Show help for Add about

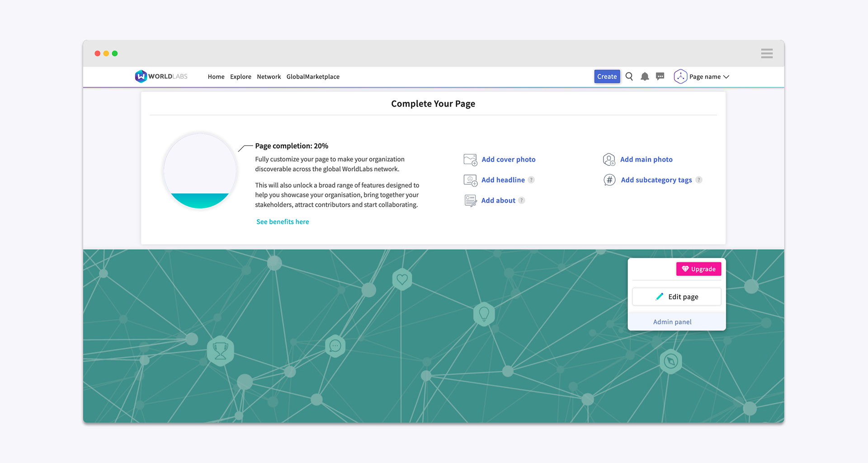521,200
